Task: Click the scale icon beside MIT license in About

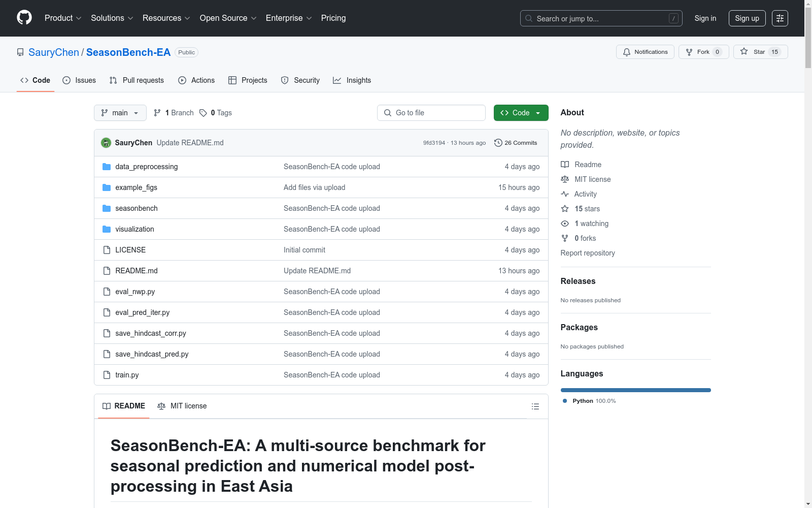Action: coord(565,179)
